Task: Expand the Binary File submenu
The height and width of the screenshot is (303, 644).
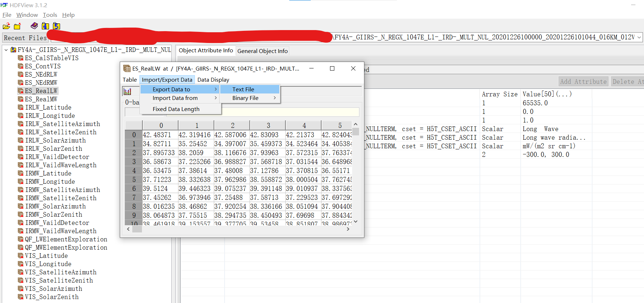Action: tap(250, 98)
